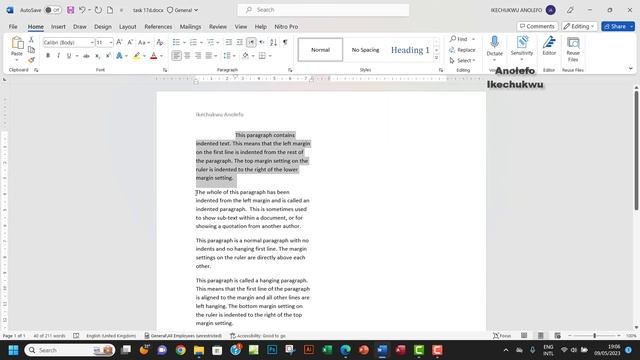Click the vertical scrollbar thumb

click(636, 151)
